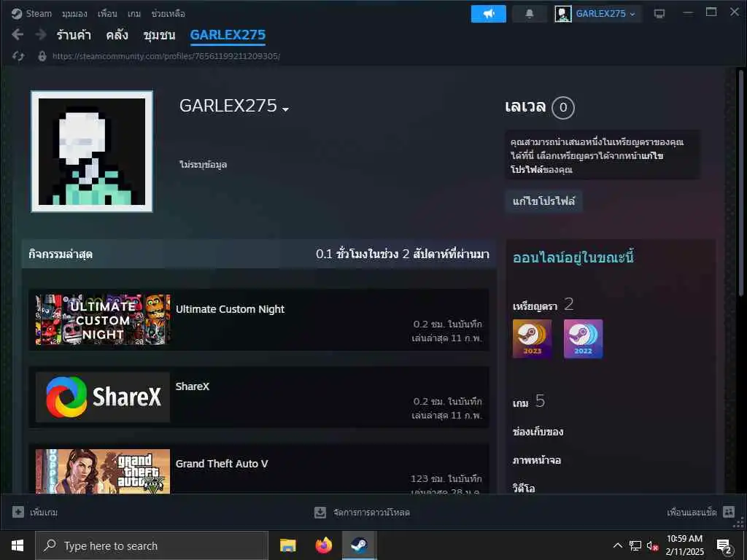Click the network tray icon
Image resolution: width=747 pixels, height=560 pixels.
(x=635, y=545)
